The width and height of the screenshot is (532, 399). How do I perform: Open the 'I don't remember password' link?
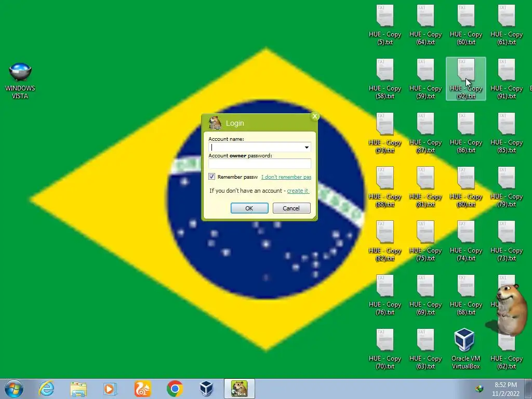click(x=286, y=177)
